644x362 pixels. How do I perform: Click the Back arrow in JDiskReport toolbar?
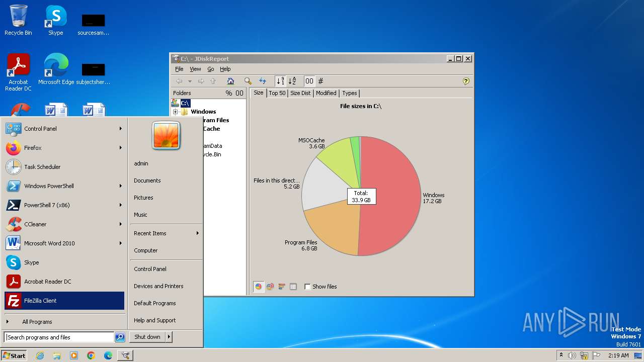coord(179,81)
